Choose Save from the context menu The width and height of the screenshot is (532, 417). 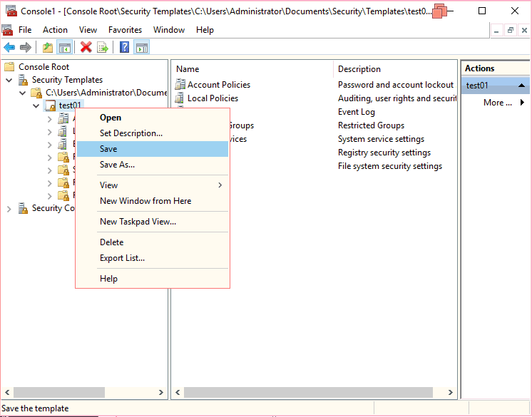108,149
